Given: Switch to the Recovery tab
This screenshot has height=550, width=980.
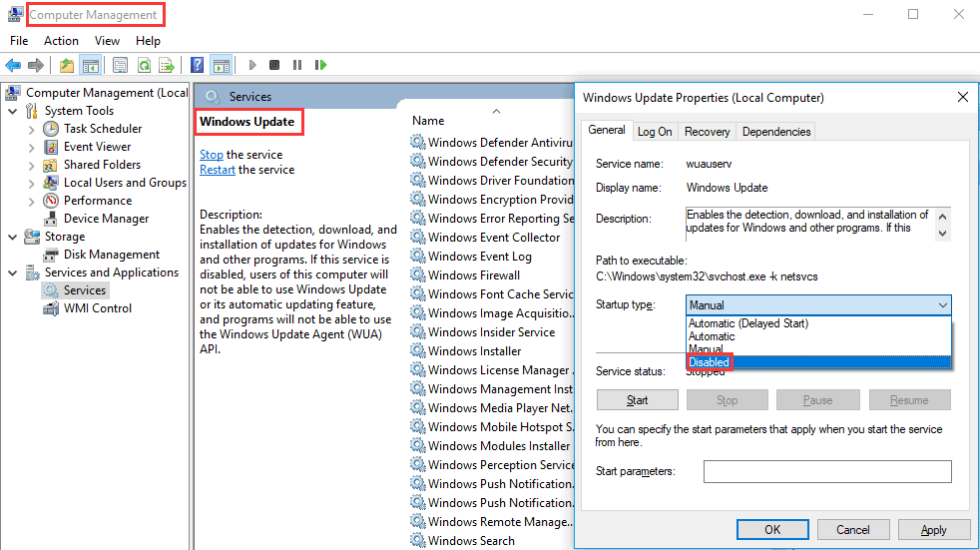Looking at the screenshot, I should (x=707, y=132).
